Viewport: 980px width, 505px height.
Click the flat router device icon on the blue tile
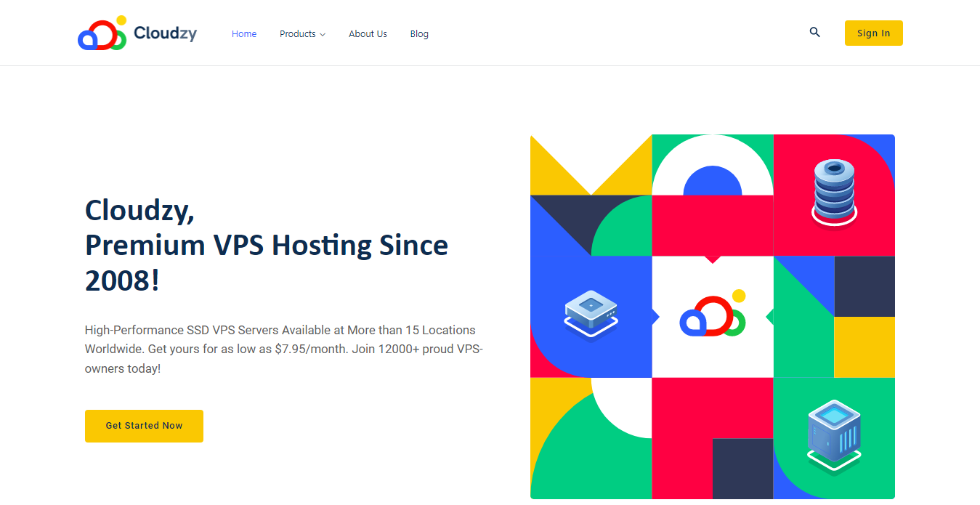(591, 315)
